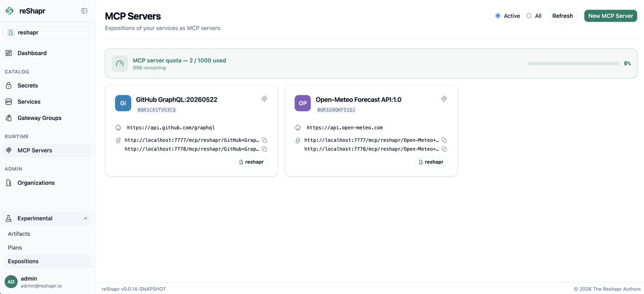
Task: Click the OP avatar on Open-Meteo card
Action: (x=303, y=103)
